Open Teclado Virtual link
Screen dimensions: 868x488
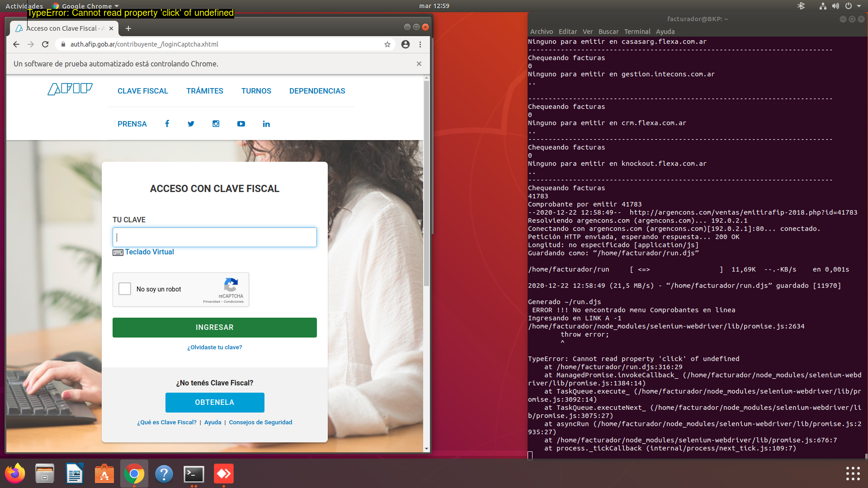tap(150, 252)
